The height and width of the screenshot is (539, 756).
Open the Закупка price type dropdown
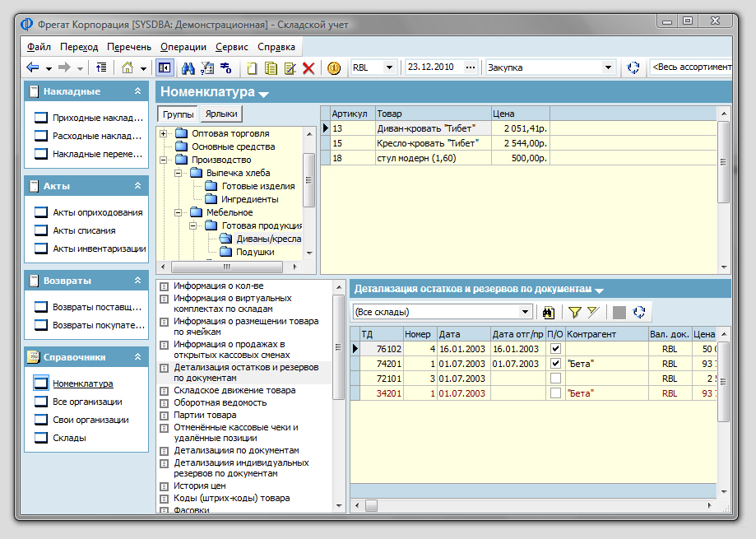click(x=609, y=67)
